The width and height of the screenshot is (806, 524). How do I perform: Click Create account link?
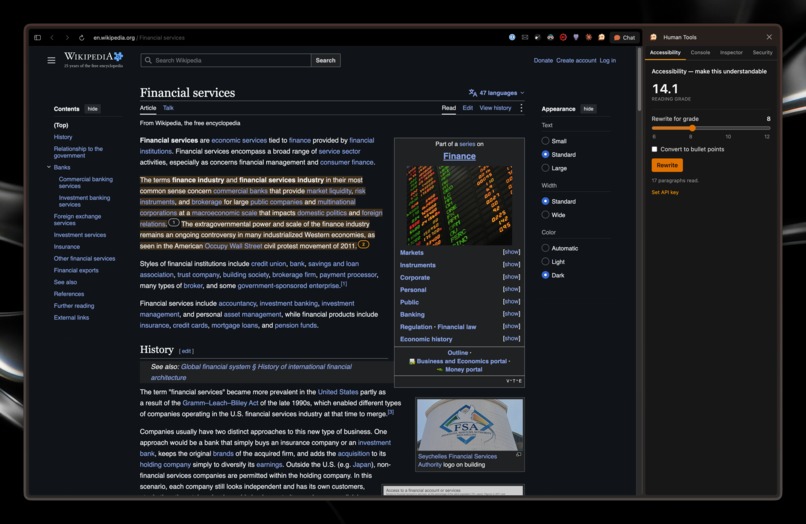pos(576,61)
